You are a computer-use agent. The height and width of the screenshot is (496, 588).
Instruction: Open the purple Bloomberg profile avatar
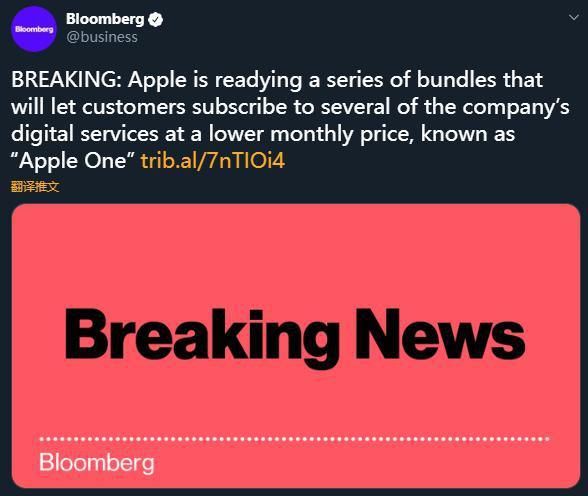pos(34,29)
